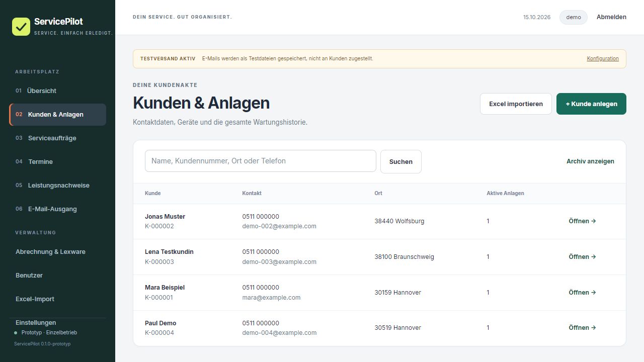Select the customer name Jonas Muster
The image size is (644, 362).
click(x=165, y=217)
